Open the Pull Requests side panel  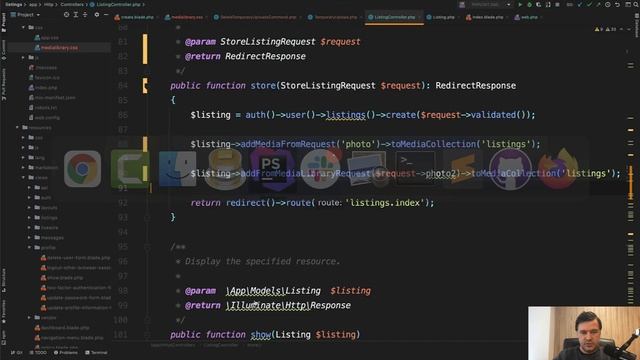(4, 84)
